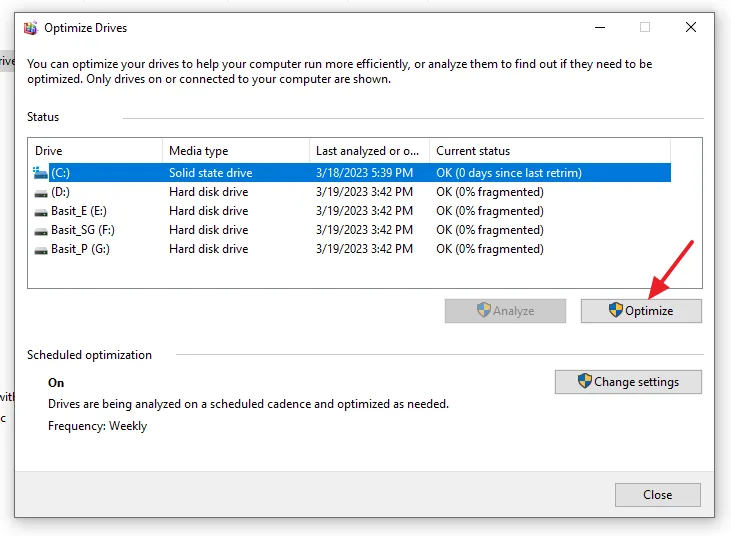
Task: Click OK (0% fragmented) status for (D:)
Action: pyautogui.click(x=490, y=192)
